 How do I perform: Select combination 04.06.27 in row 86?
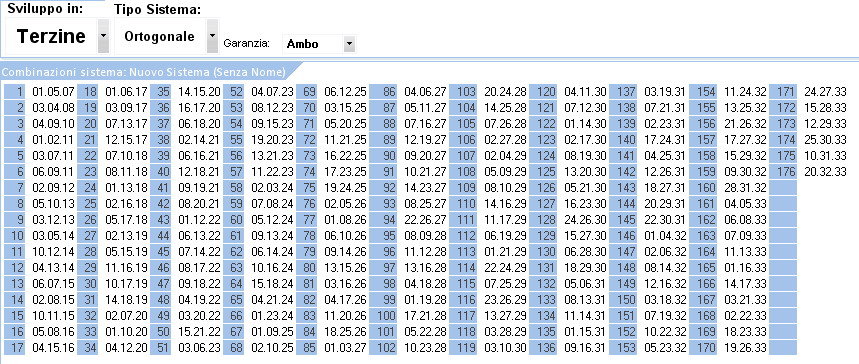426,92
